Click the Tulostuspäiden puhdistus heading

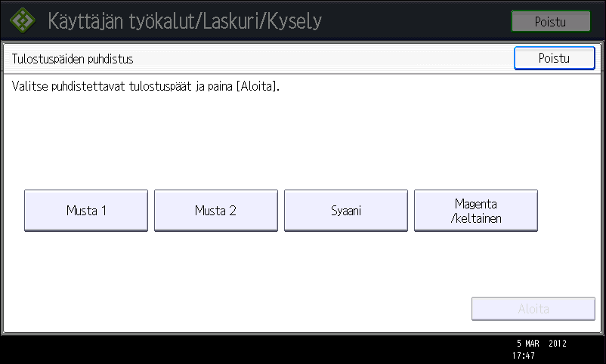[73, 59]
